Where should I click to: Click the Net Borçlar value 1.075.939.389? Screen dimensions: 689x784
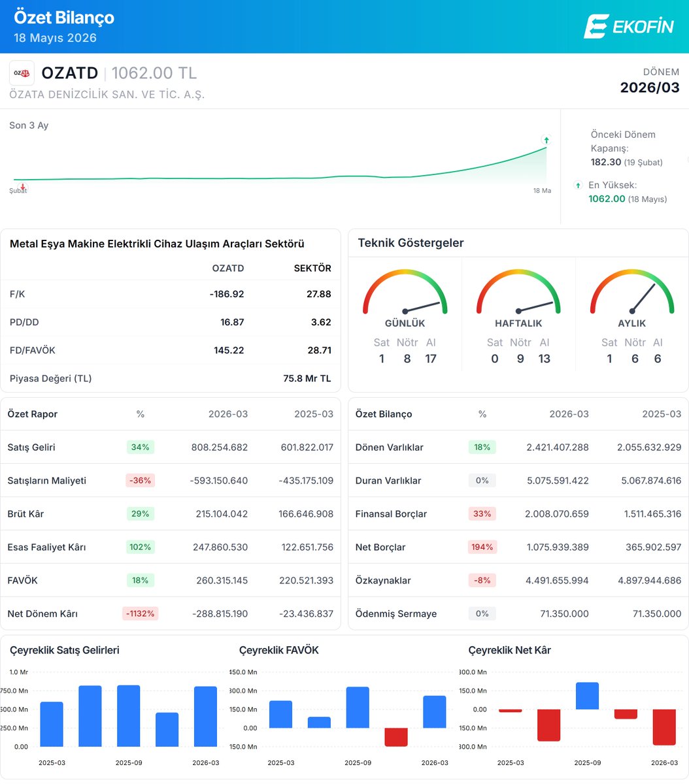click(x=558, y=547)
